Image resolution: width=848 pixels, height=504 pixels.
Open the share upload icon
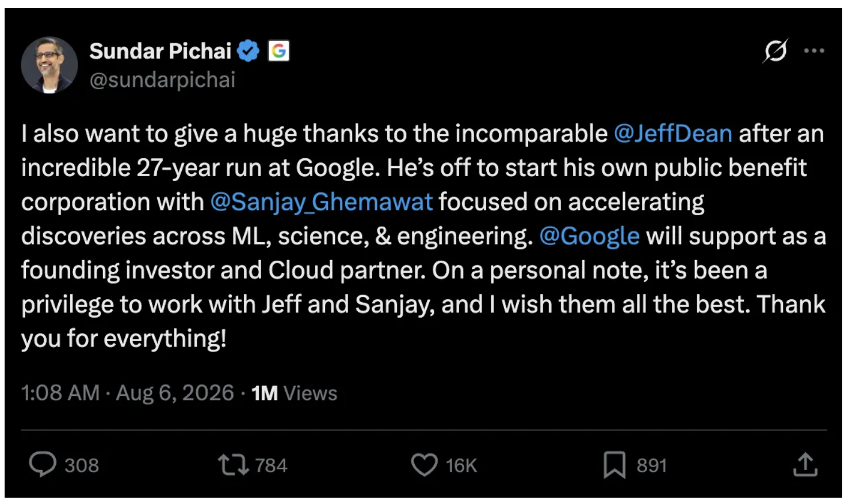pos(805,464)
